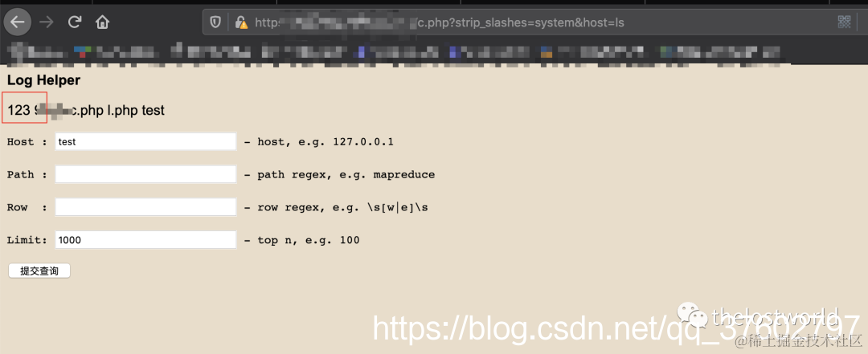Click '123' in the command output

[x=18, y=110]
